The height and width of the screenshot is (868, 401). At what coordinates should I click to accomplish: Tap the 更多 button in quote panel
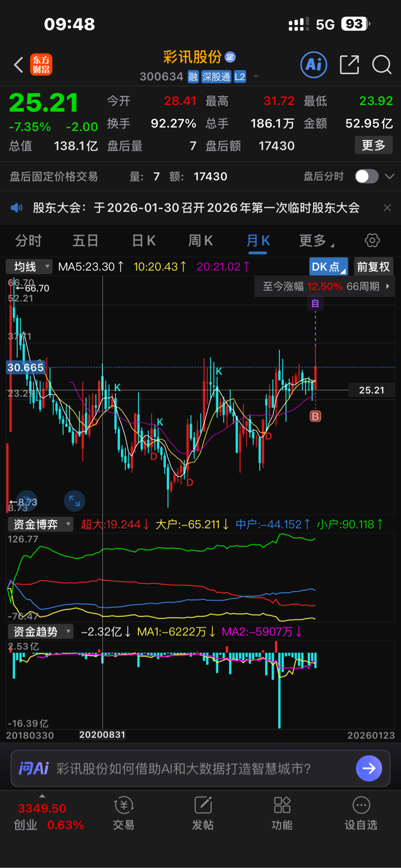tap(373, 145)
